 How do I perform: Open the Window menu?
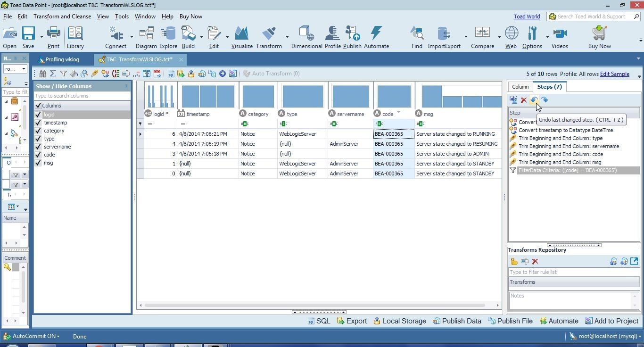tap(145, 17)
